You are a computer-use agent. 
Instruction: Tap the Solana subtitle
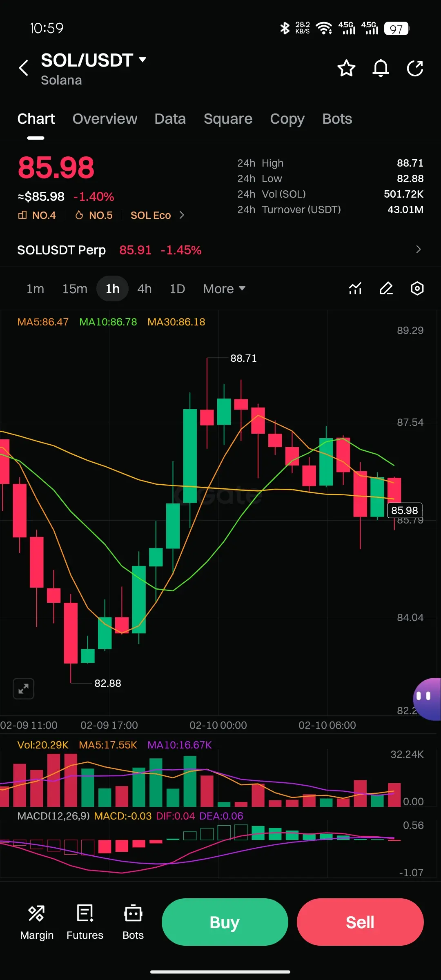point(61,80)
